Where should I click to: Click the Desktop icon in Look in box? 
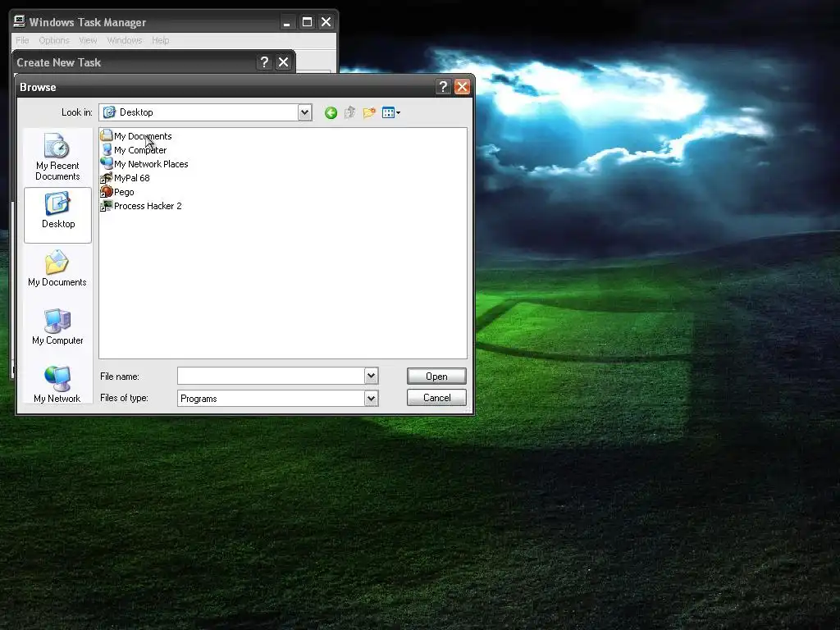(x=109, y=112)
